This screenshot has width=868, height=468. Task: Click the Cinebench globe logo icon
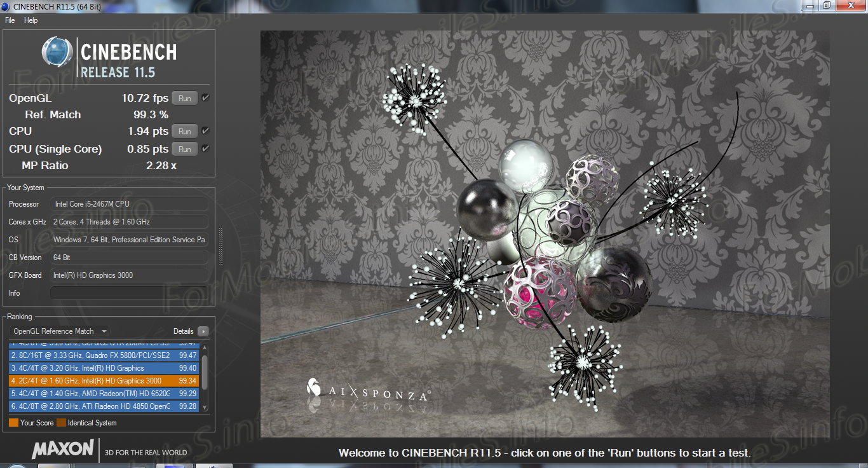[57, 52]
